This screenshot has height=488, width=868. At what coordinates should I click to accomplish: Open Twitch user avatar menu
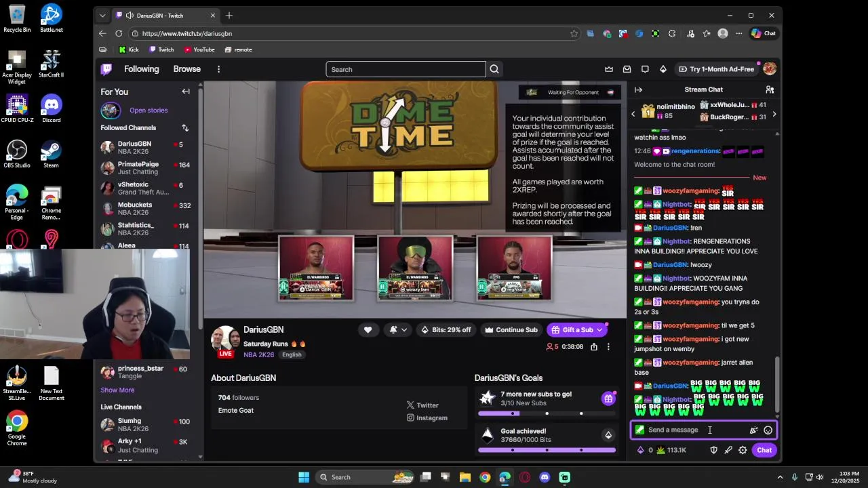(770, 69)
